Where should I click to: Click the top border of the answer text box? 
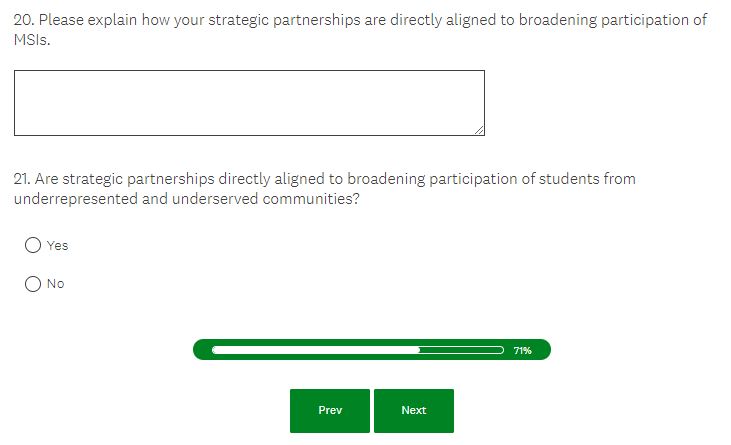pos(249,71)
